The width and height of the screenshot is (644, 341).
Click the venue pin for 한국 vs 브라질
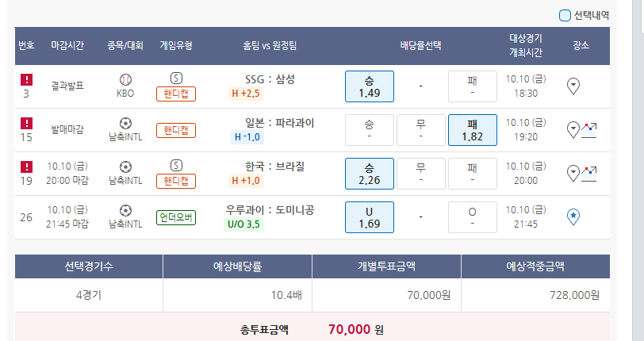click(x=573, y=173)
